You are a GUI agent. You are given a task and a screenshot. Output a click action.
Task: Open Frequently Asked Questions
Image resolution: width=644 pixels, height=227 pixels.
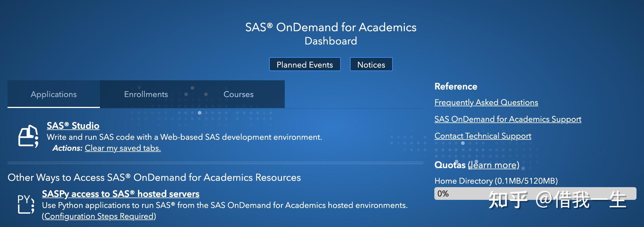pos(486,103)
